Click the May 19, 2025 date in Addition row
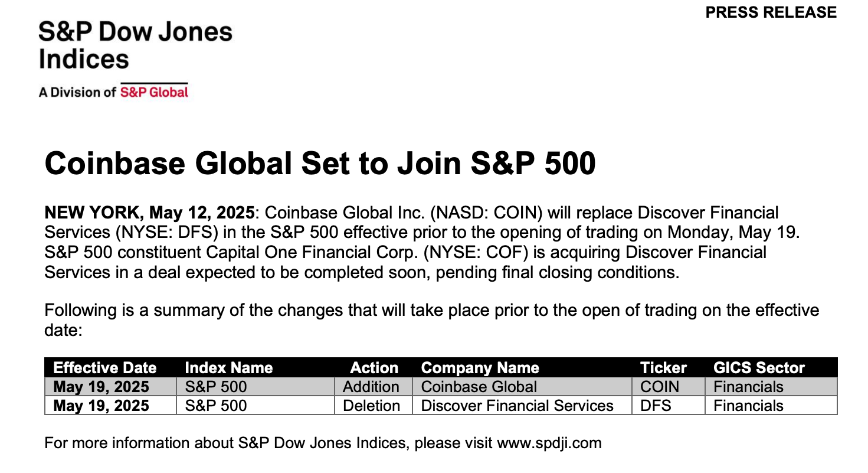Viewport: 868px width, 473px height. [101, 387]
